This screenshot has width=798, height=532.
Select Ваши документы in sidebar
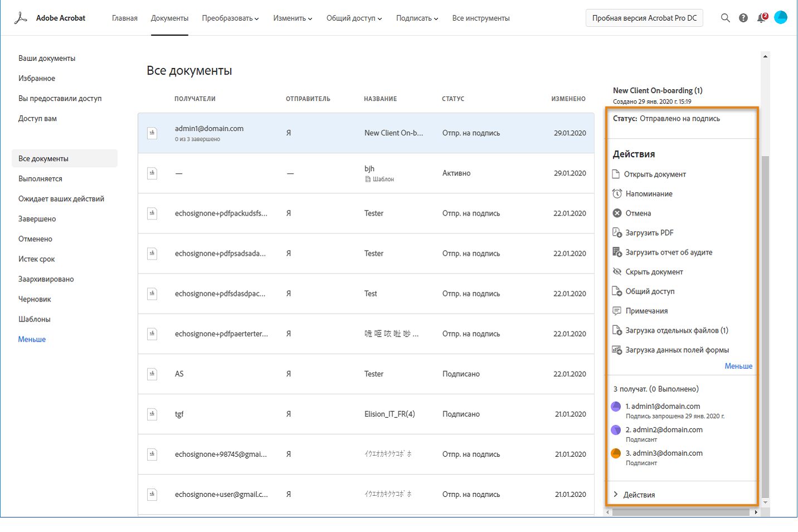47,58
